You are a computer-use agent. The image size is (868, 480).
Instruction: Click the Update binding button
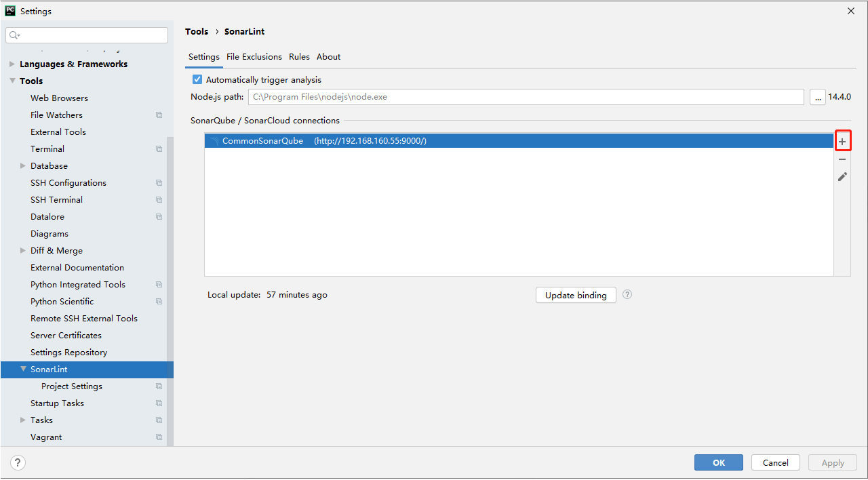coord(576,295)
